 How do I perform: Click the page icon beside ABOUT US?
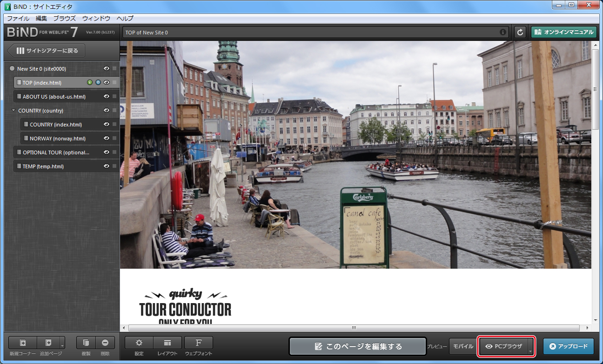19,97
